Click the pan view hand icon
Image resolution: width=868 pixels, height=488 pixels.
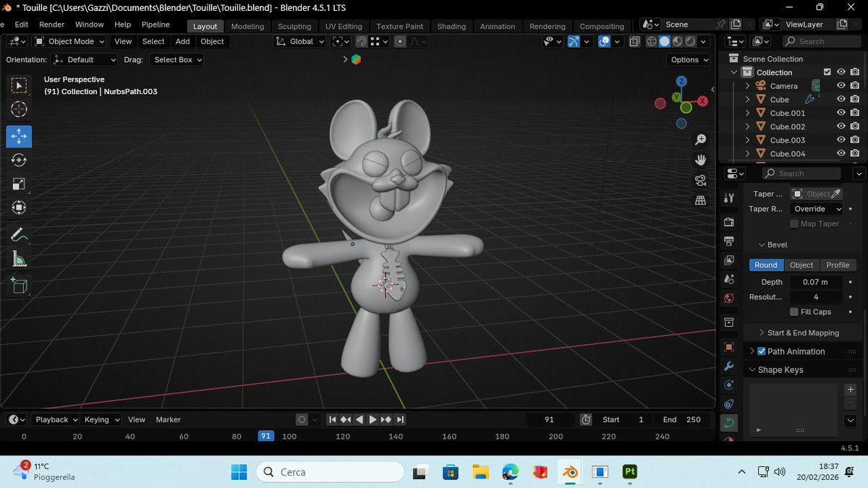pos(700,160)
